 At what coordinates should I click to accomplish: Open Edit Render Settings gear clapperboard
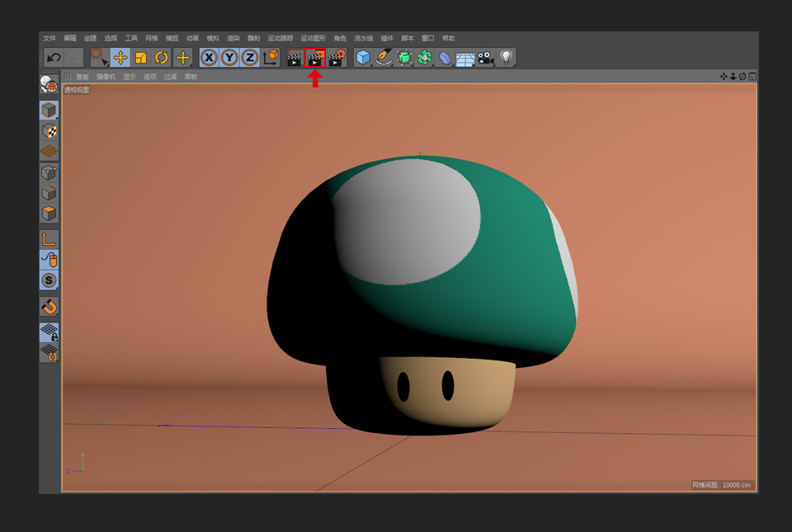tap(337, 58)
